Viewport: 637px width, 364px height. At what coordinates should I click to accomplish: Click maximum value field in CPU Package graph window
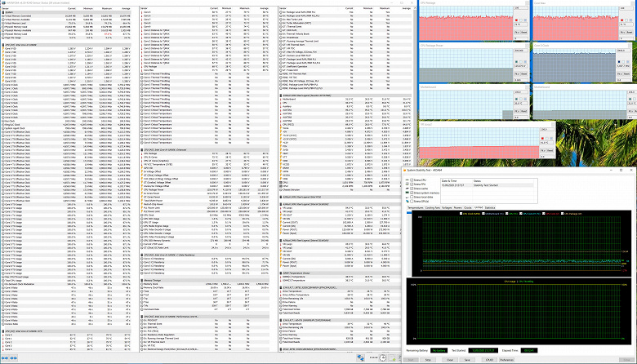tap(521, 8)
